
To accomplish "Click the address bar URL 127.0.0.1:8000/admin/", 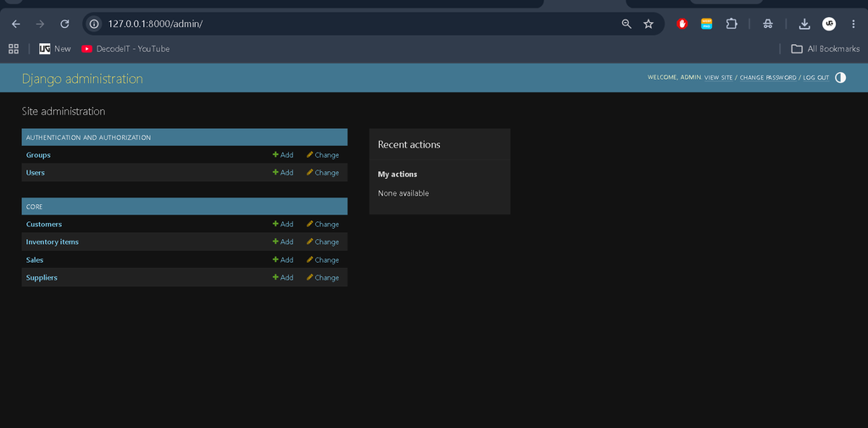I will (156, 24).
